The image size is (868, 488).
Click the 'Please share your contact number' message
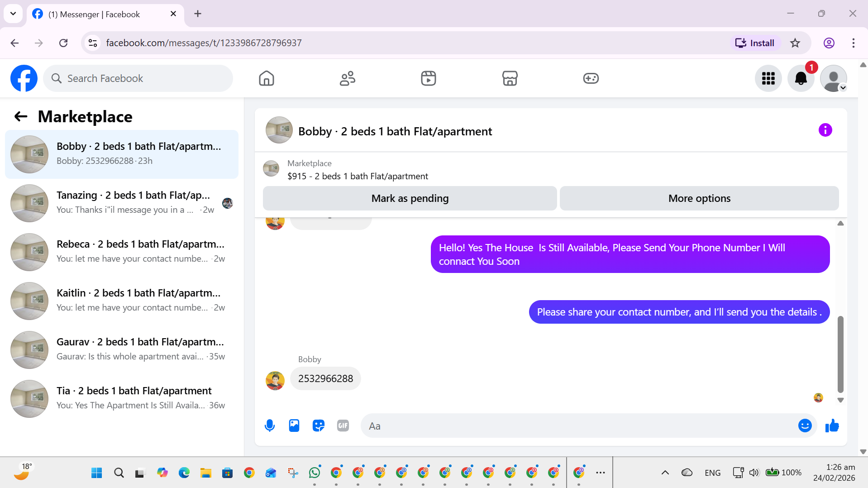[679, 312]
